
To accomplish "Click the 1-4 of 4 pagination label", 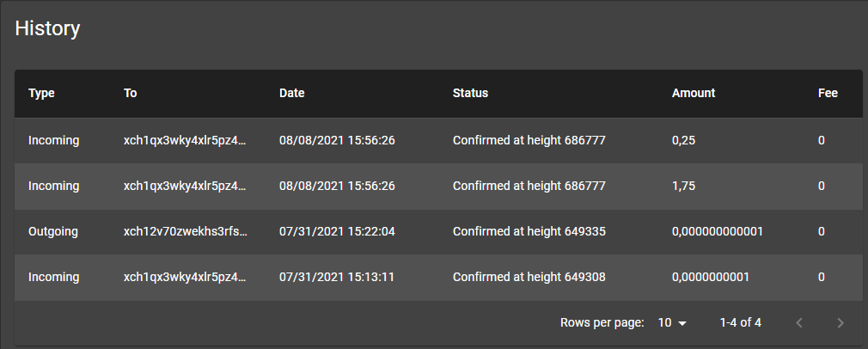I will [740, 322].
